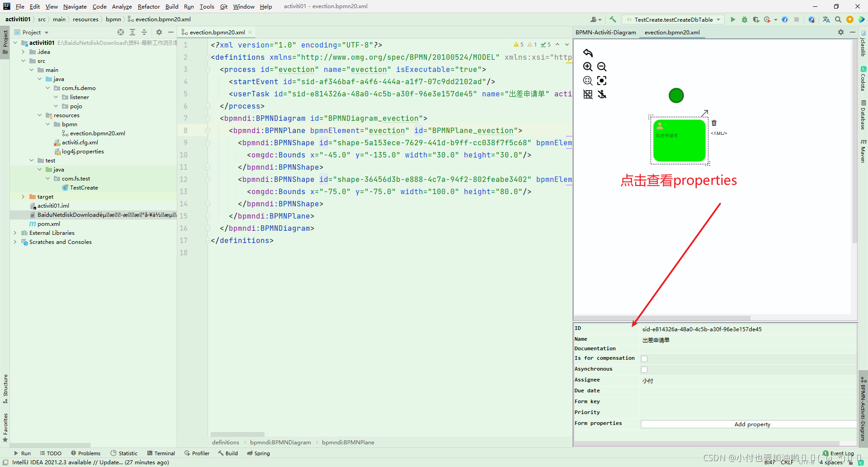Select the green start event circle
This screenshot has width=868, height=467.
[x=676, y=95]
